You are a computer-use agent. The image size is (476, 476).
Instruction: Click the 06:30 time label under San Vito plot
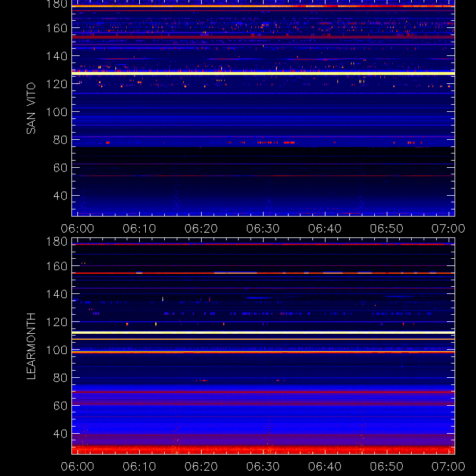[263, 228]
